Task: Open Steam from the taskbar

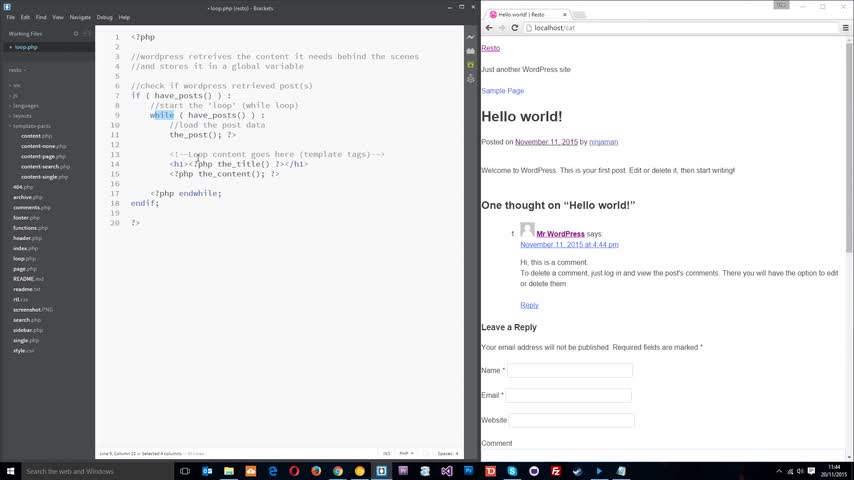Action: pyautogui.click(x=577, y=471)
